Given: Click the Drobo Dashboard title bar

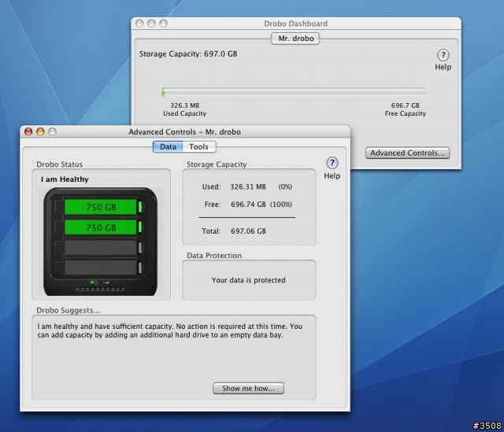Looking at the screenshot, I should pyautogui.click(x=296, y=24).
